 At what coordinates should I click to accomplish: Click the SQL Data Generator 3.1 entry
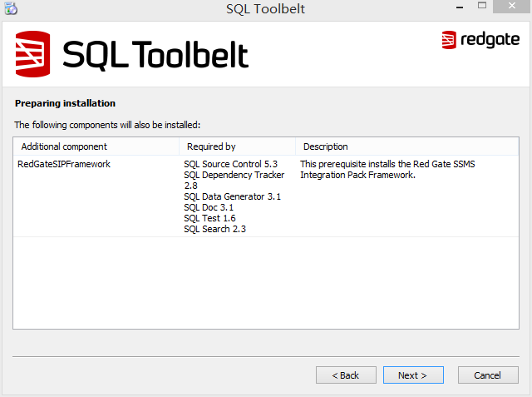click(233, 196)
